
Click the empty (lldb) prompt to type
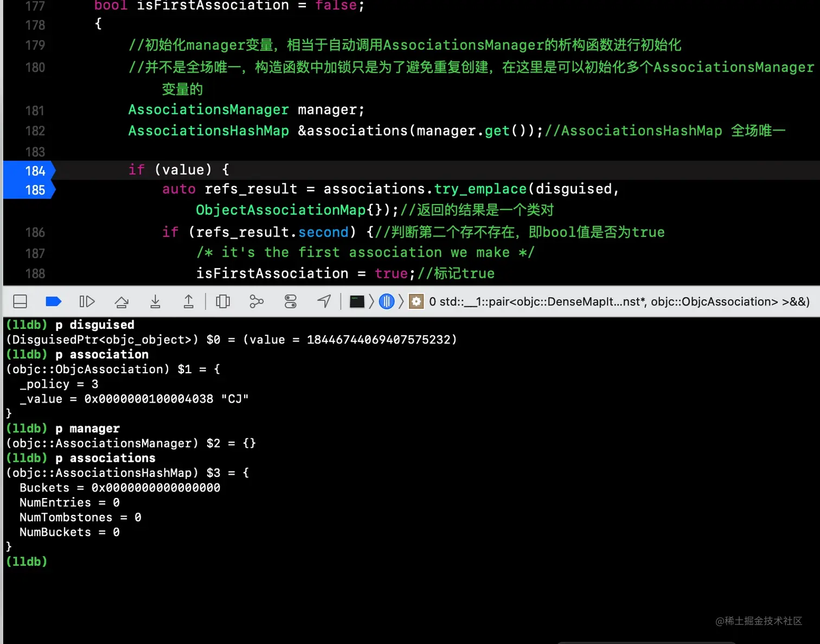click(26, 562)
